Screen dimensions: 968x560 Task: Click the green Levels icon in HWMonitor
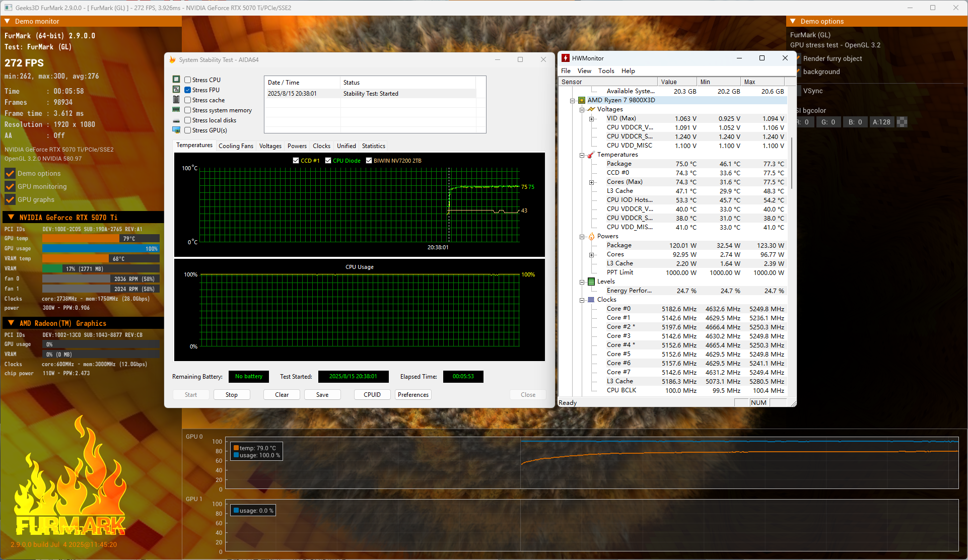pos(591,282)
